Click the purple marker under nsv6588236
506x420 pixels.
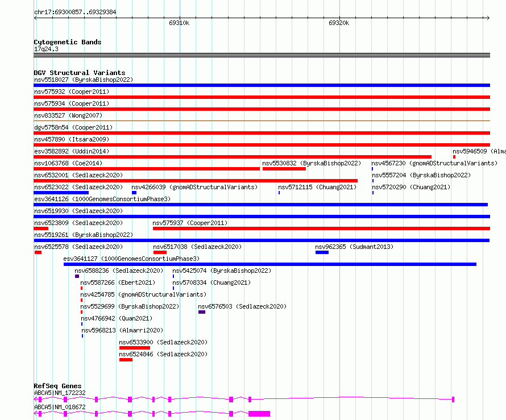[x=77, y=276]
